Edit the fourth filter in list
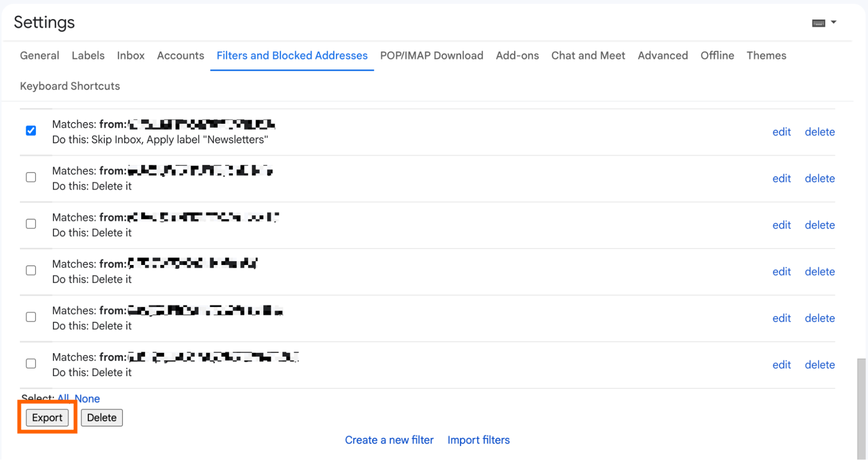This screenshot has height=460, width=868. click(782, 271)
